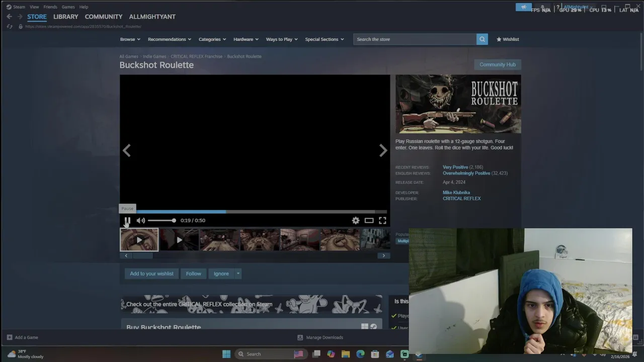Click the Indie Games breadcrumb link
The image size is (644, 362).
[x=154, y=56]
